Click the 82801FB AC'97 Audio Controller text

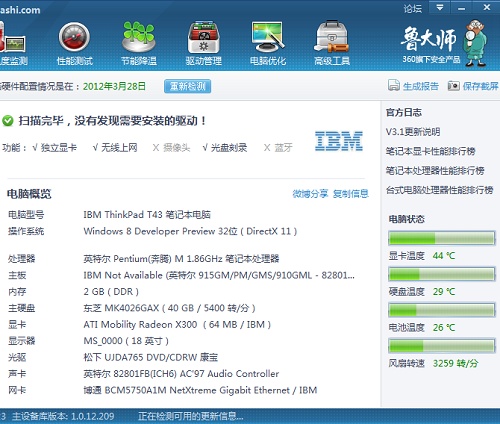181,374
